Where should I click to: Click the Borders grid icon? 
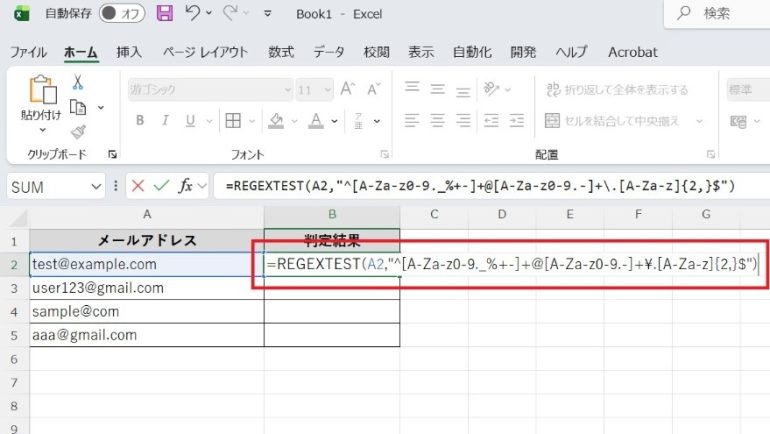click(x=233, y=120)
